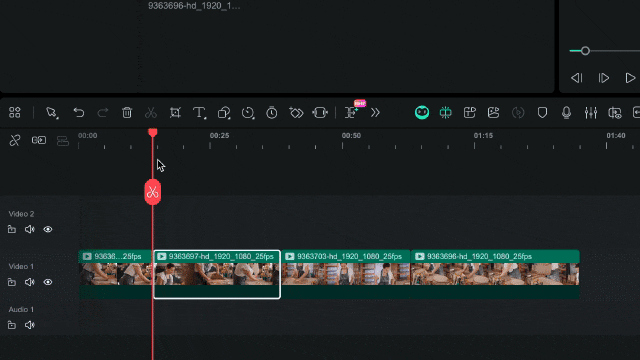
Task: Click the Video 1 track label
Action: click(21, 267)
